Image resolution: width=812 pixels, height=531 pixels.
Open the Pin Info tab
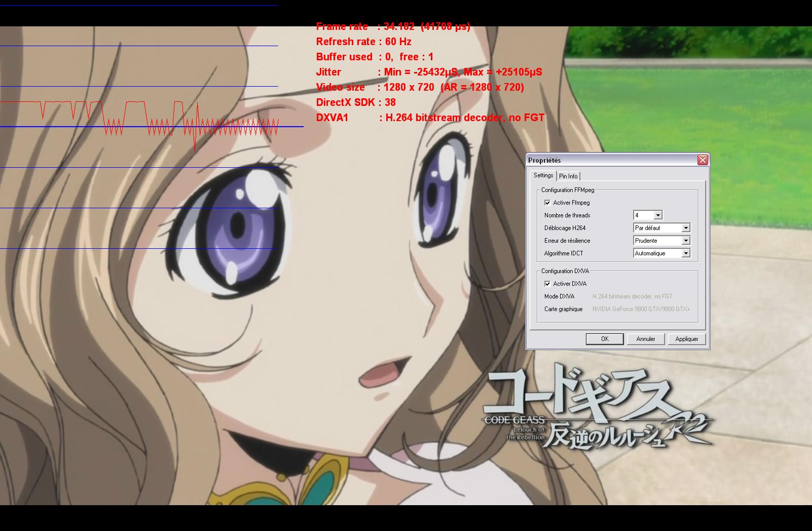tap(568, 176)
